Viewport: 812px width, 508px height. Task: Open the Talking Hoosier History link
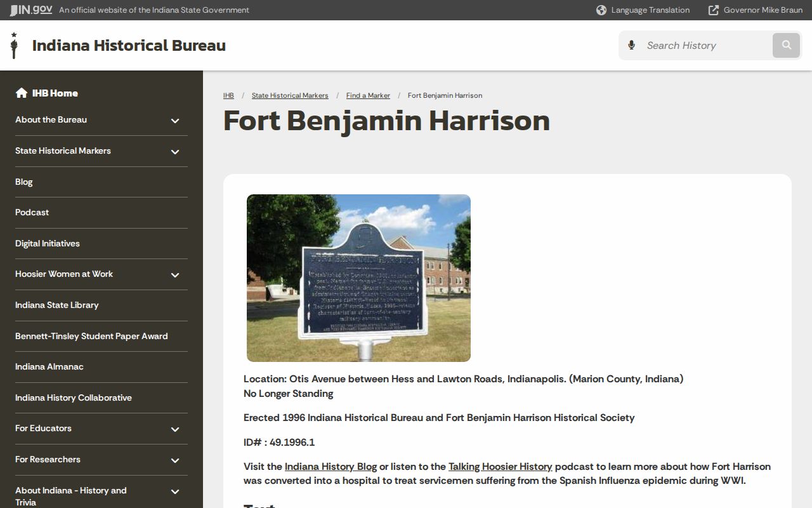(501, 466)
